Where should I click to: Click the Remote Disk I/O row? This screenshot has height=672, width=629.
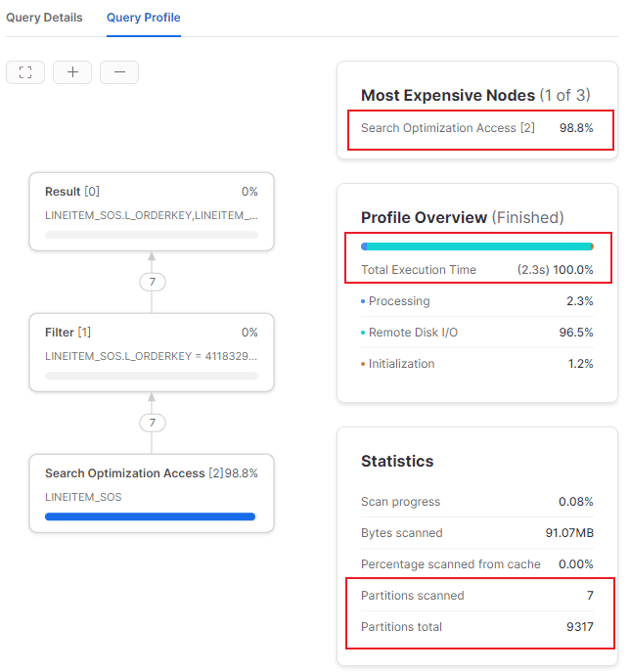click(477, 333)
